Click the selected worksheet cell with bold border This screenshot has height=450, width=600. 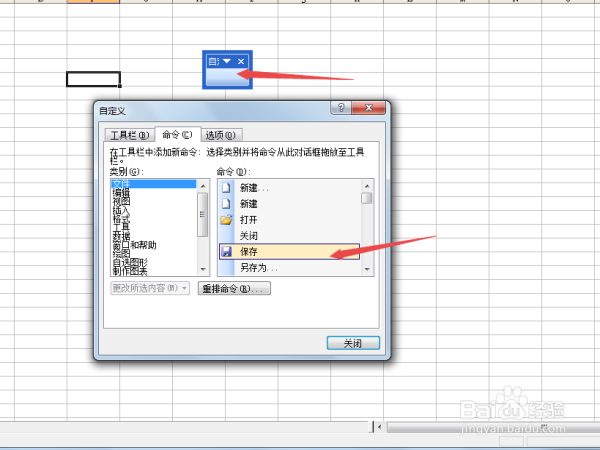93,79
